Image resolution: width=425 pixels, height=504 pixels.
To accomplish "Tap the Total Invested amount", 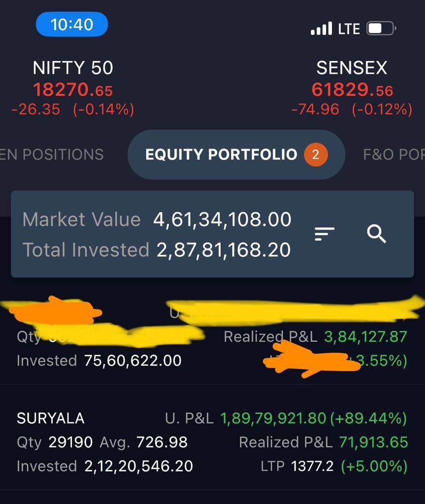I will click(x=224, y=250).
